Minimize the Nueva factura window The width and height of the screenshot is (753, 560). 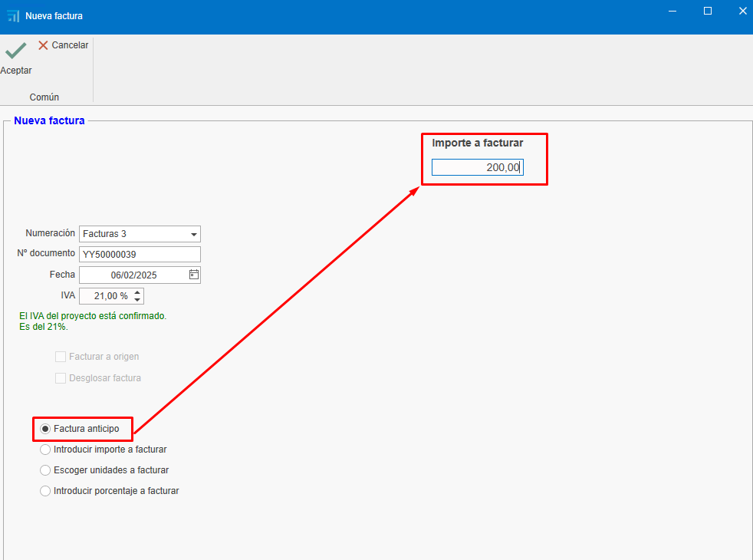coord(672,11)
